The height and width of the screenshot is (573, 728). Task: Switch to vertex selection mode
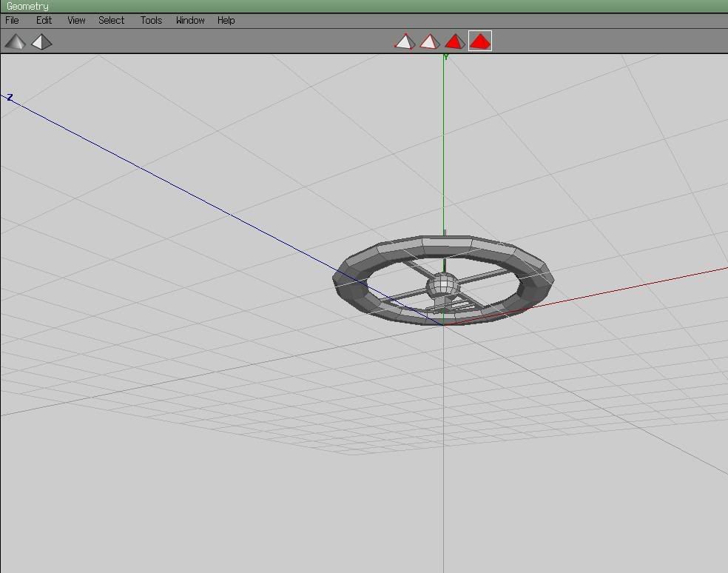coord(405,41)
